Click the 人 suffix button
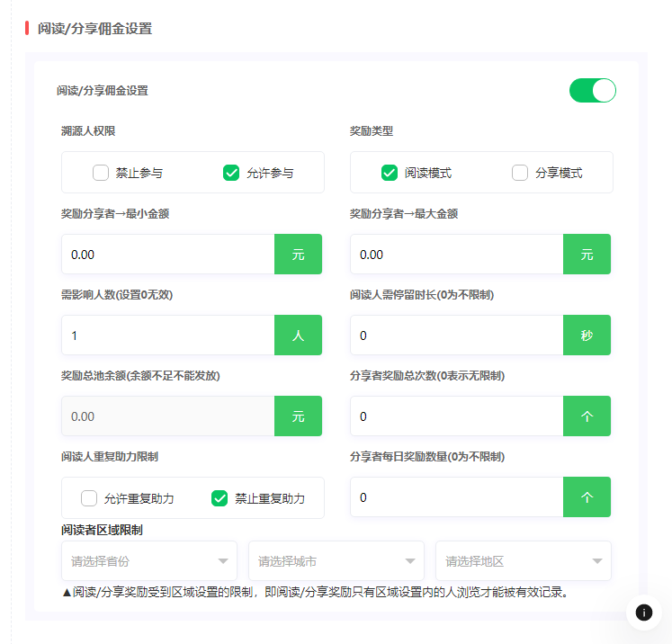 (299, 335)
